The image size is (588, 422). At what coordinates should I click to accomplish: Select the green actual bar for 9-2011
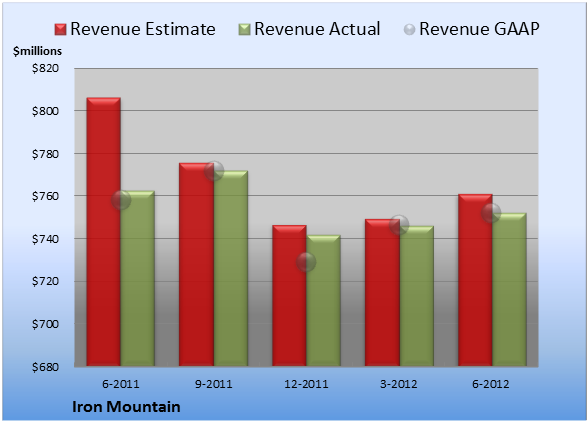[x=231, y=268]
